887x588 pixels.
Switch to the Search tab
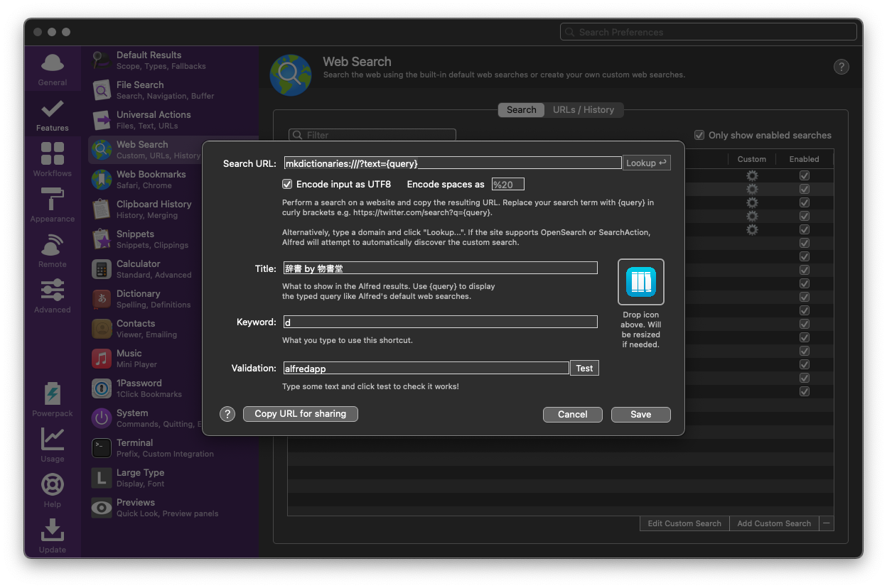click(x=522, y=109)
